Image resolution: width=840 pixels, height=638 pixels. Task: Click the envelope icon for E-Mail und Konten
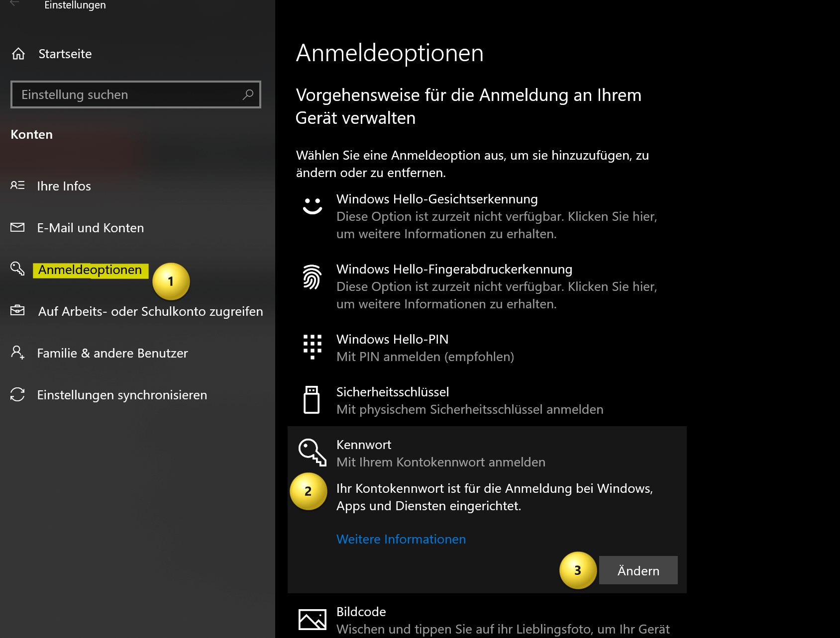[x=17, y=227]
